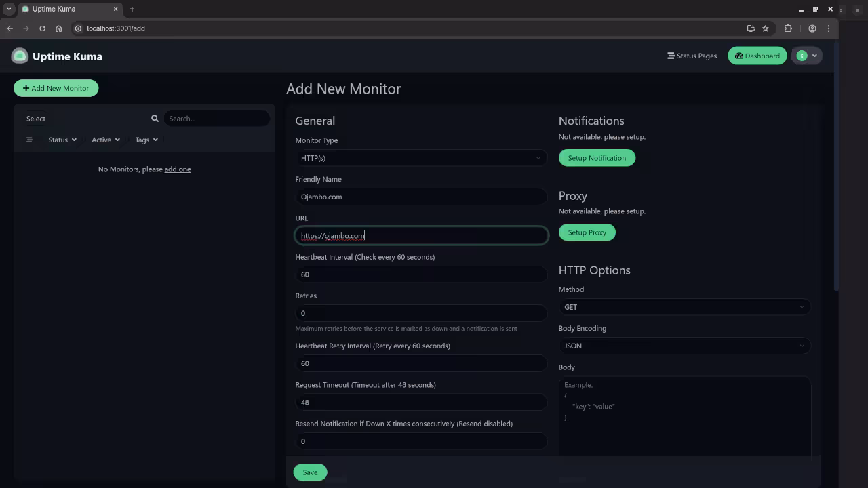Click the URL input field
The height and width of the screenshot is (488, 868).
(421, 236)
